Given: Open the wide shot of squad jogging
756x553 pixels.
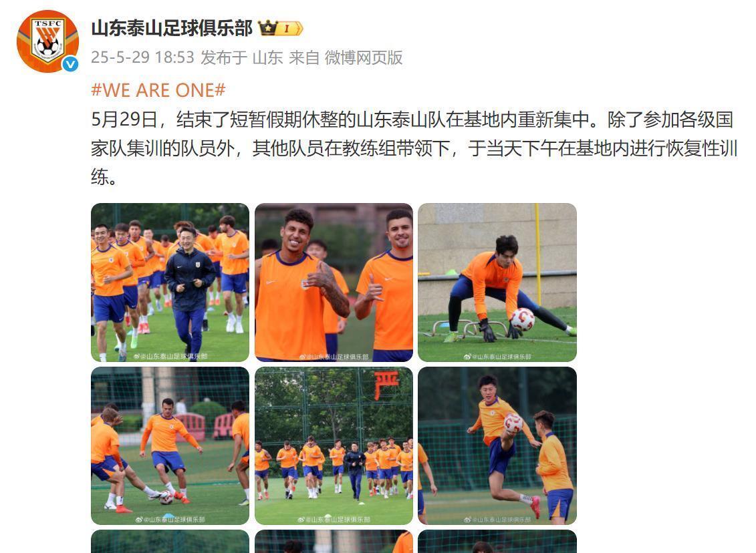Looking at the screenshot, I should 334,445.
